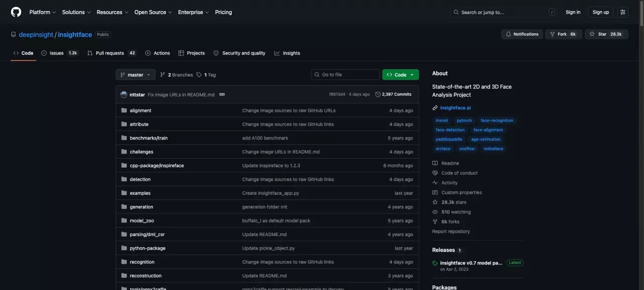Click the deepinsight owner link

tap(36, 35)
